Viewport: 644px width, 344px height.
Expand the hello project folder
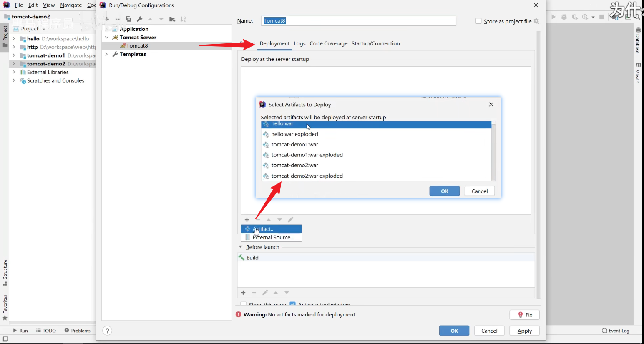14,39
